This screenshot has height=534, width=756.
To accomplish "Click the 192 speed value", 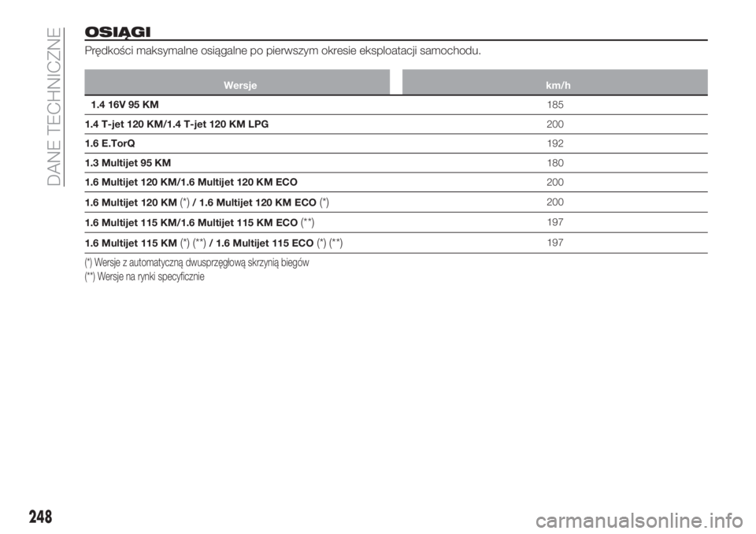I will (555, 143).
